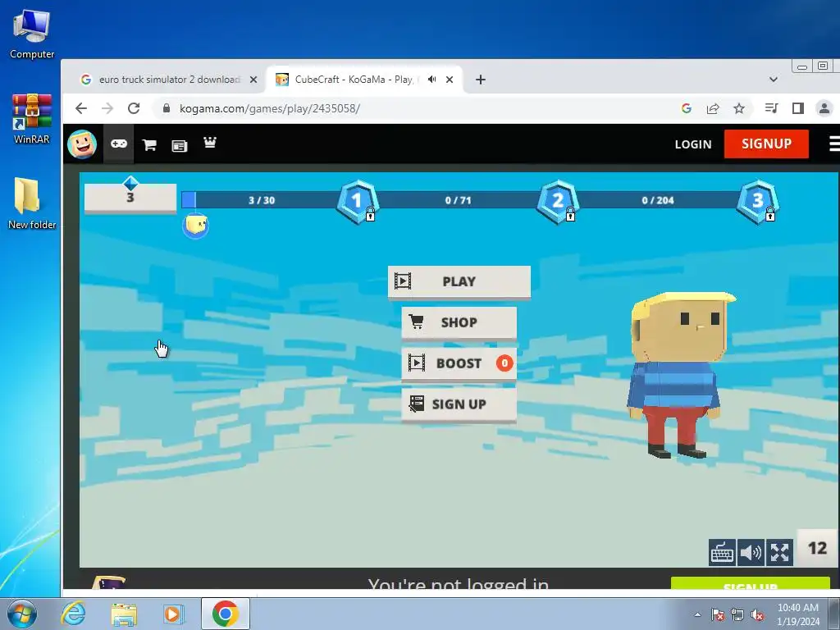Click the Google icon in address bar
The image size is (840, 630).
coord(687,109)
